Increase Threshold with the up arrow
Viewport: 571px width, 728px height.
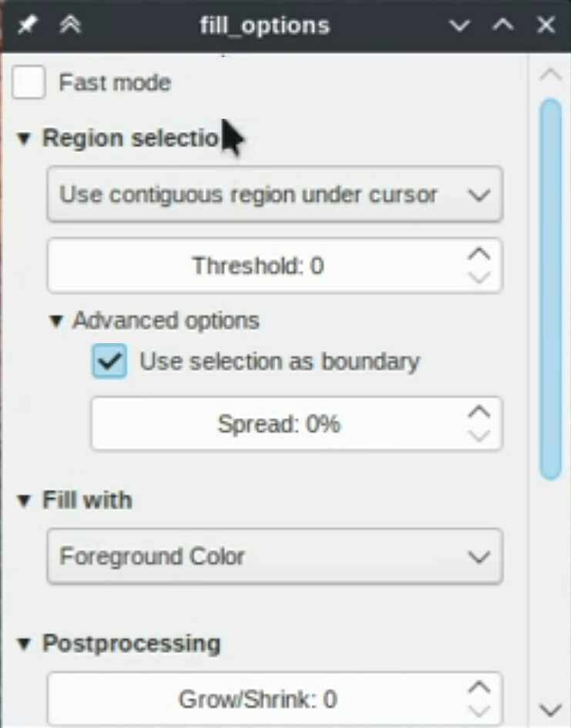[x=479, y=254]
